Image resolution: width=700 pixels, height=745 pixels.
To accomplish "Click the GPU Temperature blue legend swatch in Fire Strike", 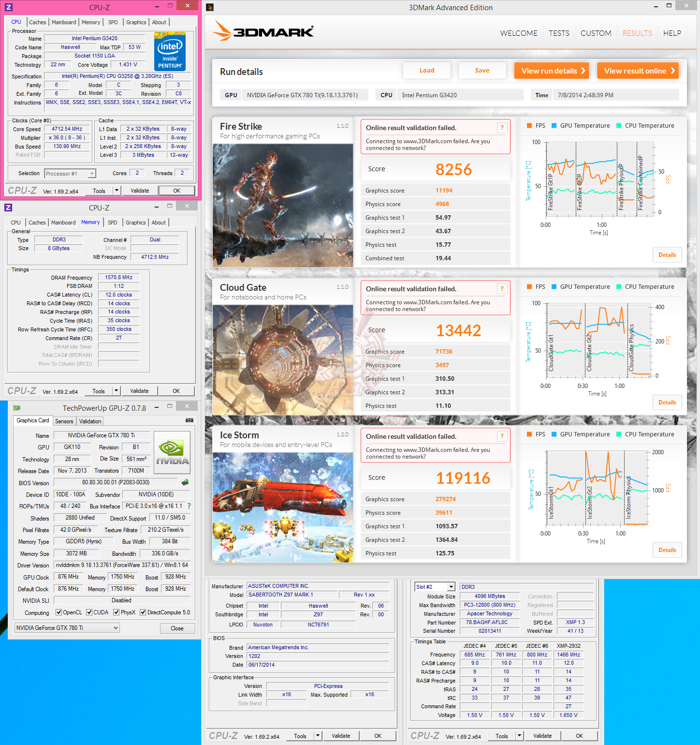I will click(x=554, y=126).
